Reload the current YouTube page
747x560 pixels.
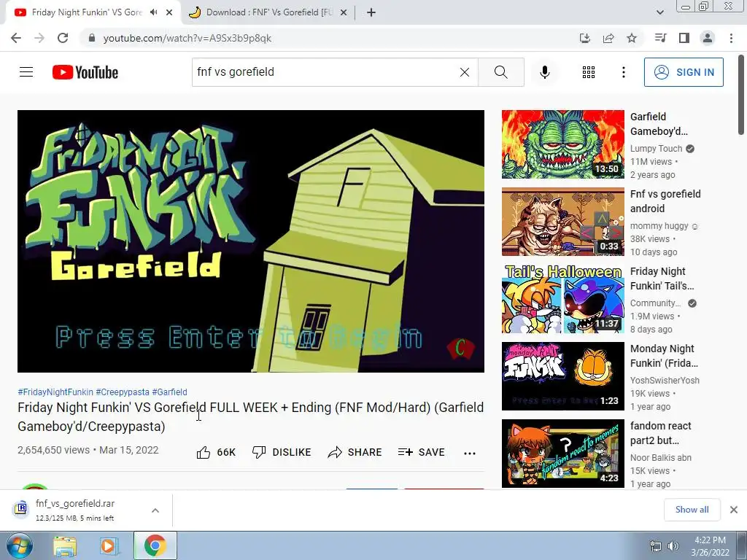pyautogui.click(x=63, y=38)
